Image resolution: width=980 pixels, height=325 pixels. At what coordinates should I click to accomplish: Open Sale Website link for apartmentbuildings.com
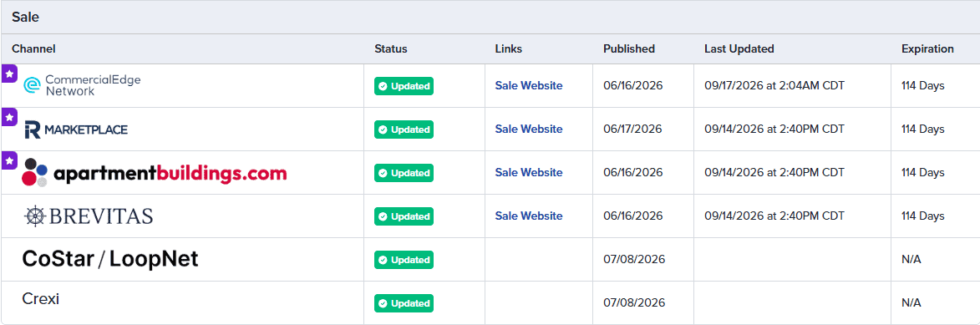pyautogui.click(x=529, y=172)
